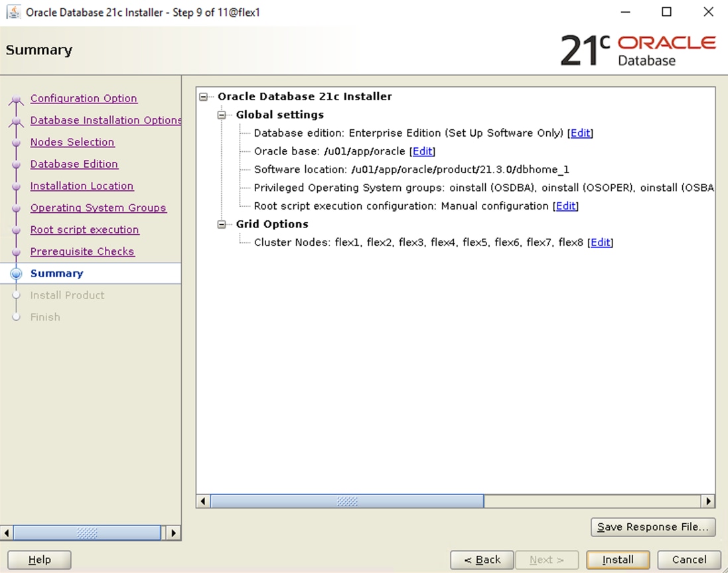Open the Installation Location step

point(82,186)
